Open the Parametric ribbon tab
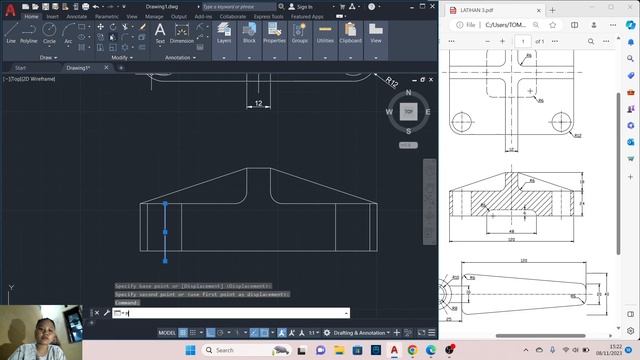640x360 pixels. pos(107,17)
